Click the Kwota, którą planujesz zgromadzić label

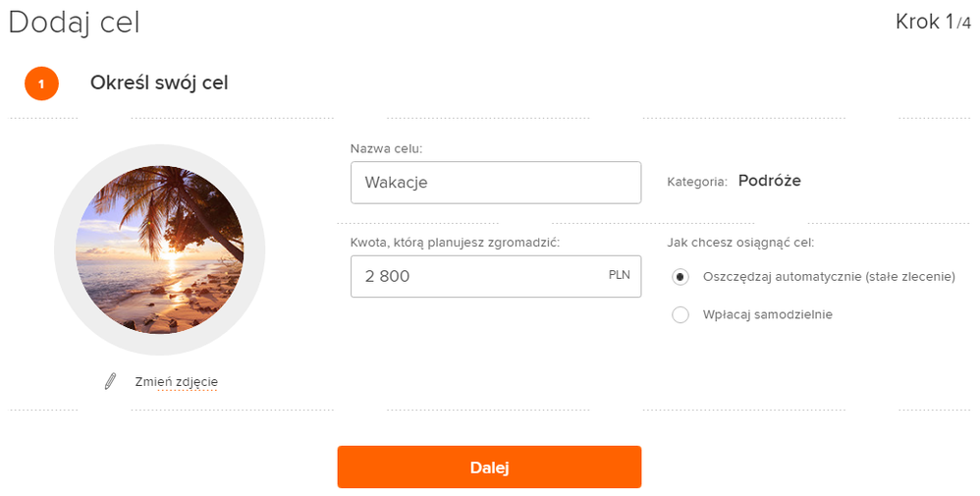[x=455, y=243]
